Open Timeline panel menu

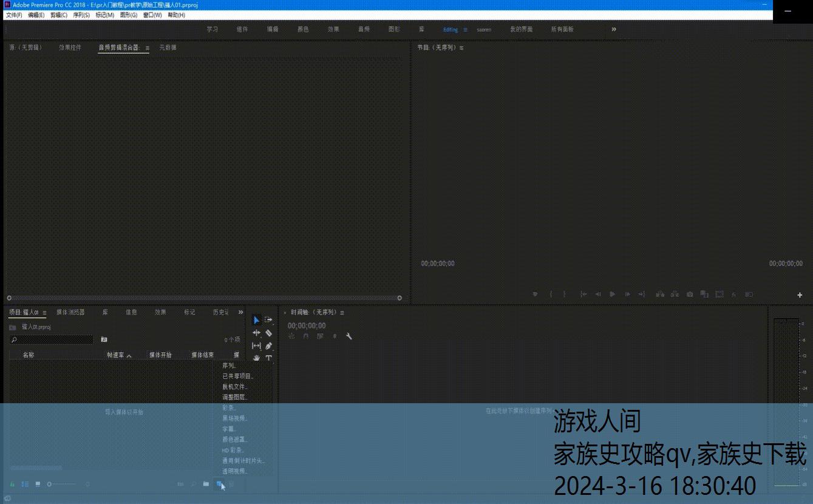342,313
